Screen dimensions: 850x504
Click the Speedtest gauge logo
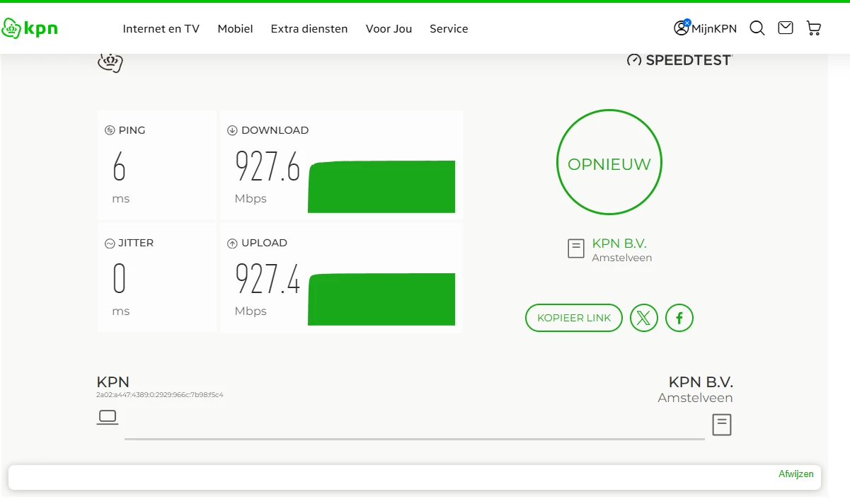click(x=634, y=60)
